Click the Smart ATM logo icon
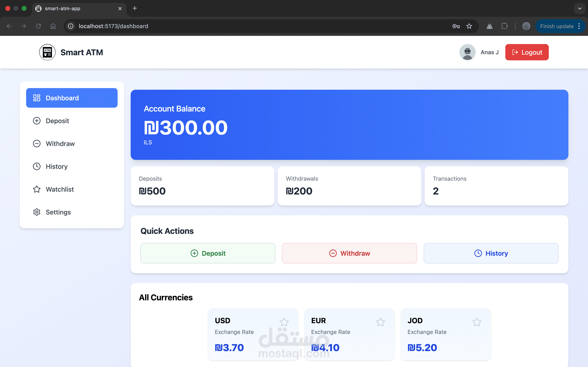 pos(47,52)
